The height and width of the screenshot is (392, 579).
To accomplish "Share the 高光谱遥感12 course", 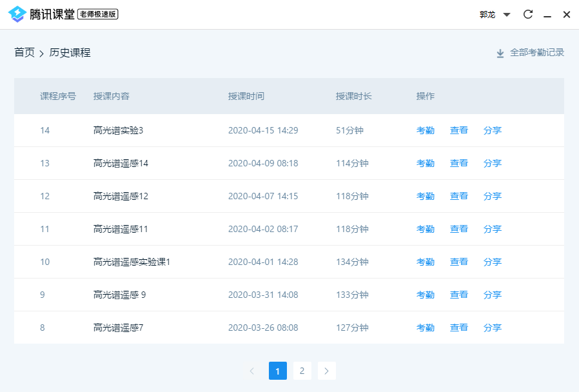I will [x=493, y=196].
